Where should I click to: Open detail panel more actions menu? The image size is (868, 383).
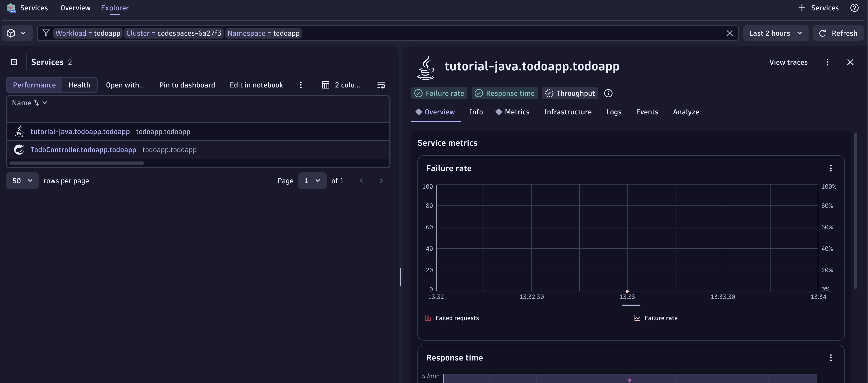click(x=827, y=62)
